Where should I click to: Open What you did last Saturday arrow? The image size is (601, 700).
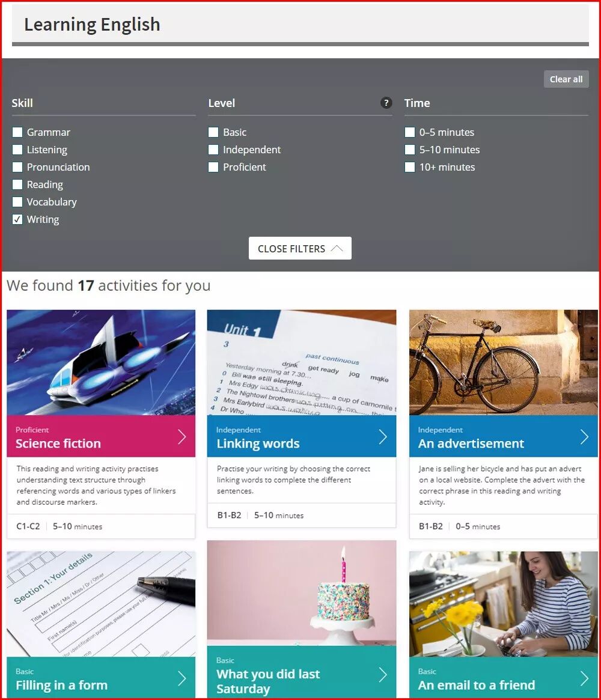pyautogui.click(x=383, y=675)
